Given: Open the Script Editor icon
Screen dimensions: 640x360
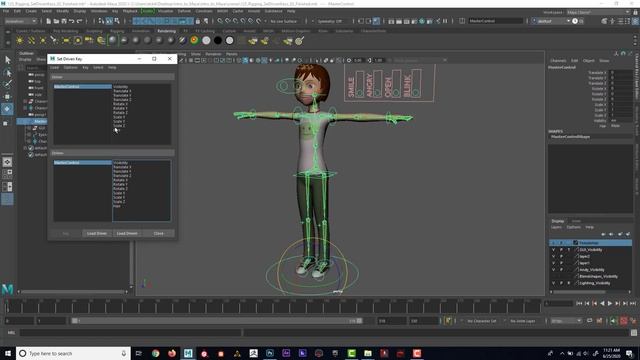Looking at the screenshot, I should [634, 333].
